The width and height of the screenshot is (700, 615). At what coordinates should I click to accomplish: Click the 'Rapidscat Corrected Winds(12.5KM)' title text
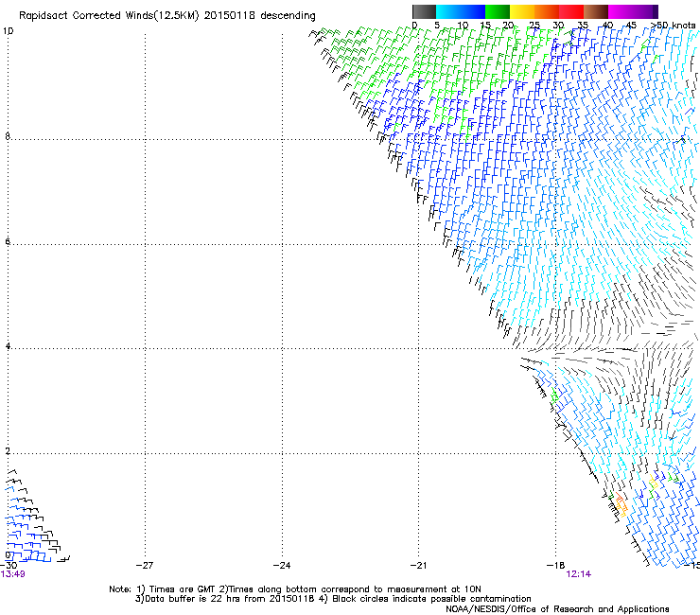pyautogui.click(x=109, y=15)
